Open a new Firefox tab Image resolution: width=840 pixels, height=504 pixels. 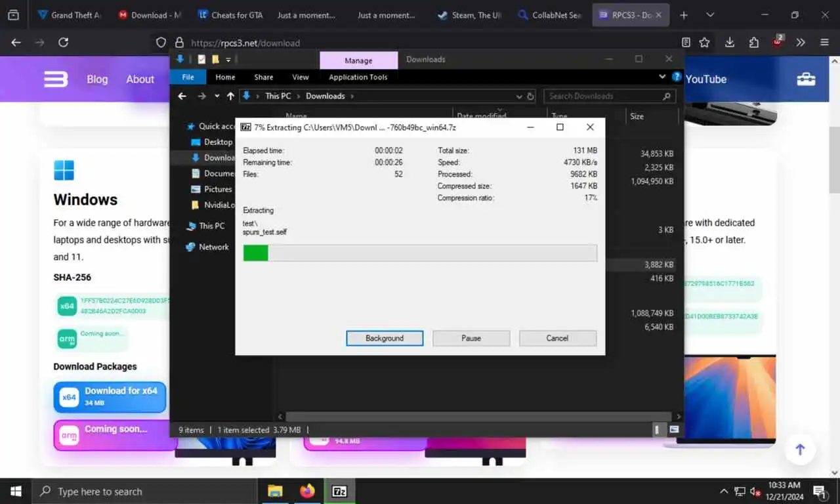coord(684,14)
